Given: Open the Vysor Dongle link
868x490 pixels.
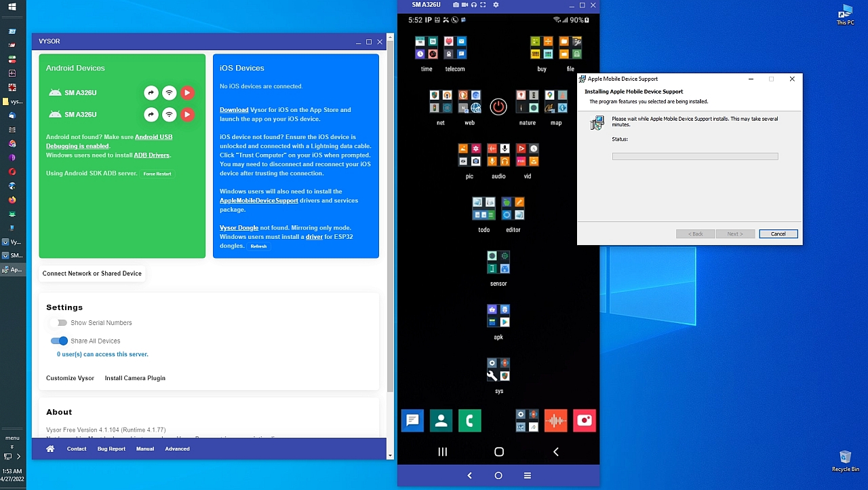Looking at the screenshot, I should tap(239, 228).
